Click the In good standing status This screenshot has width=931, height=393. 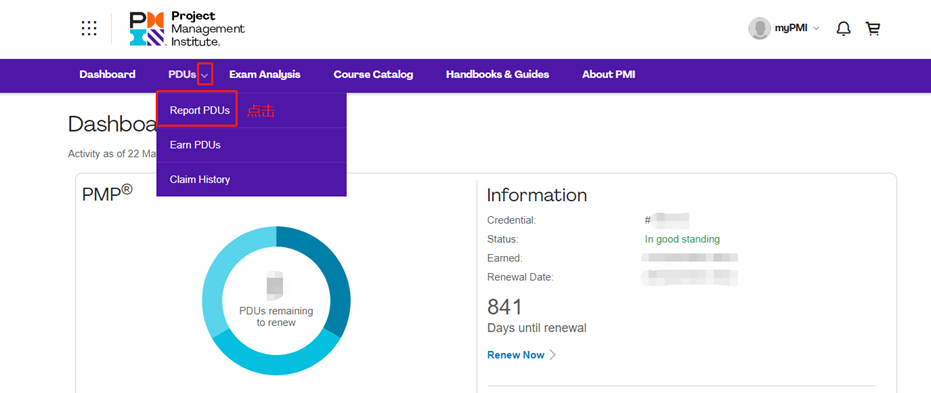pyautogui.click(x=682, y=239)
